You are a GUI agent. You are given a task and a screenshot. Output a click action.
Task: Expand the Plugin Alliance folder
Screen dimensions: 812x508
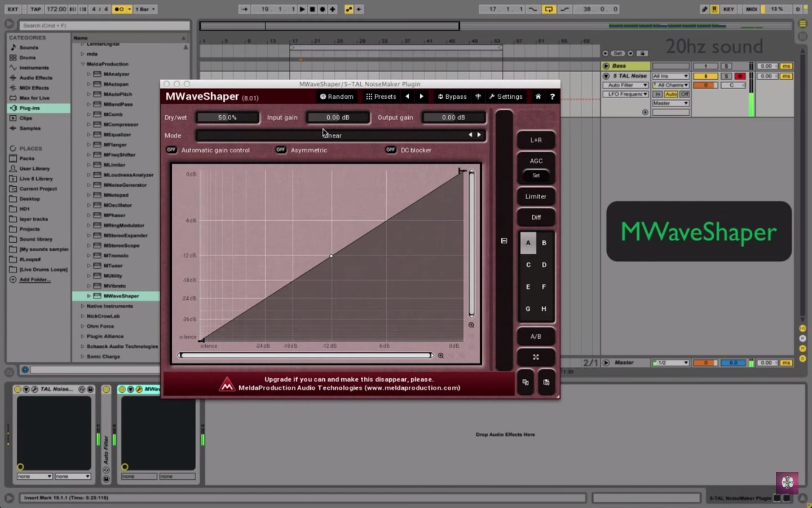[83, 336]
